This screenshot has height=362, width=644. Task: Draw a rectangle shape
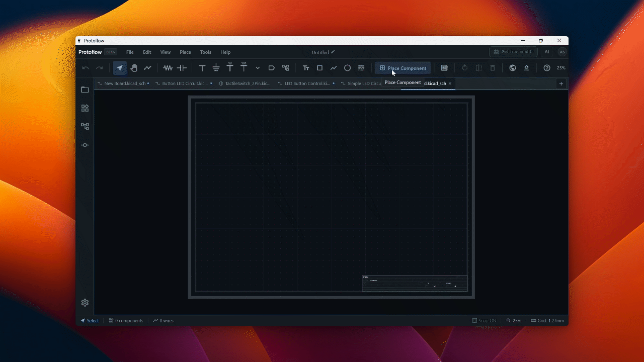(x=319, y=68)
